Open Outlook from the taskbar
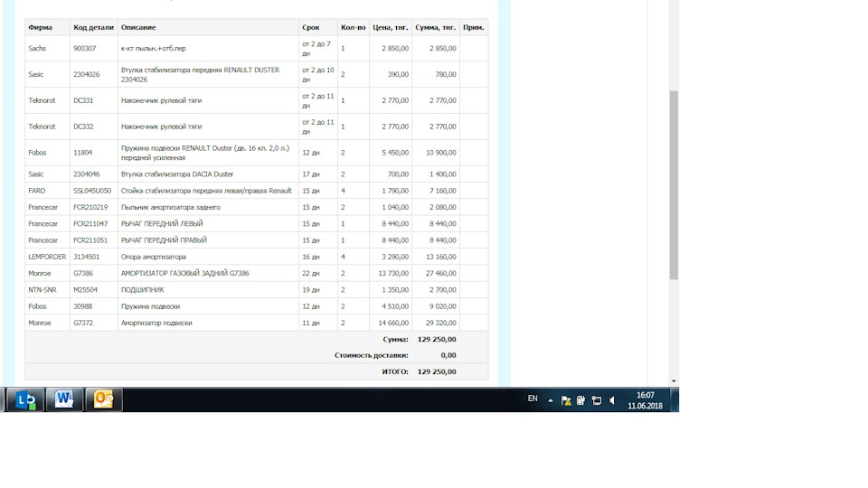Image resolution: width=868 pixels, height=488 pixels. 103,399
